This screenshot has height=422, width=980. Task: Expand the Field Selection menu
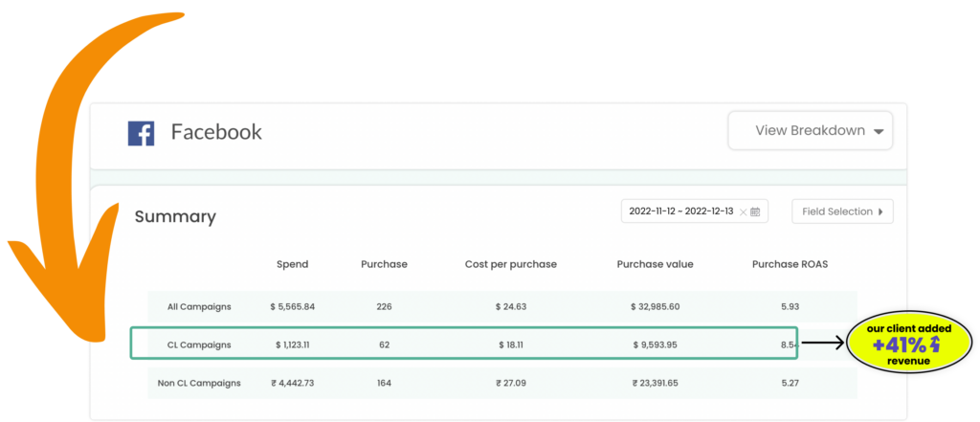pyautogui.click(x=842, y=211)
